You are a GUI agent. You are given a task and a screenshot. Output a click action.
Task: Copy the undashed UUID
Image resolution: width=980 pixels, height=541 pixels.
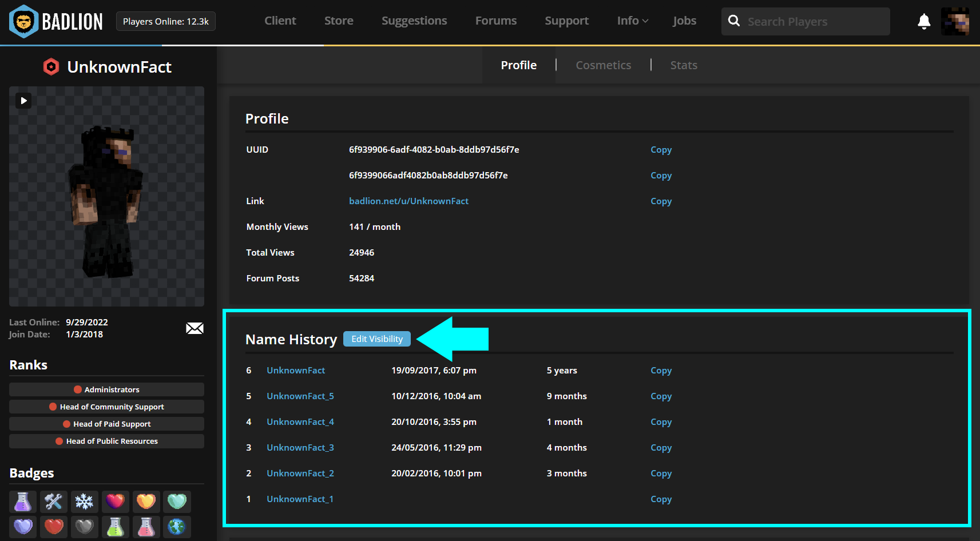coord(661,176)
